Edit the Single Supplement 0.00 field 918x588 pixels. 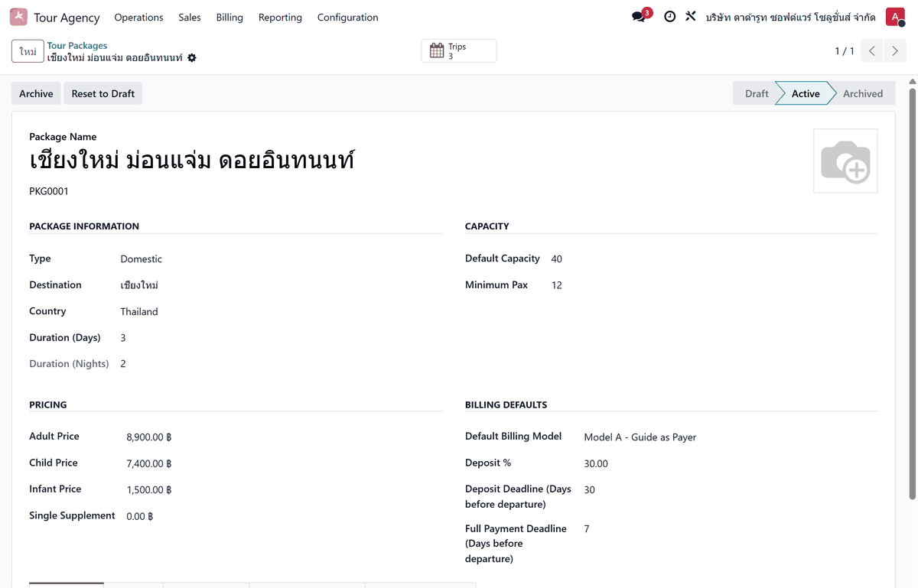[x=140, y=516]
